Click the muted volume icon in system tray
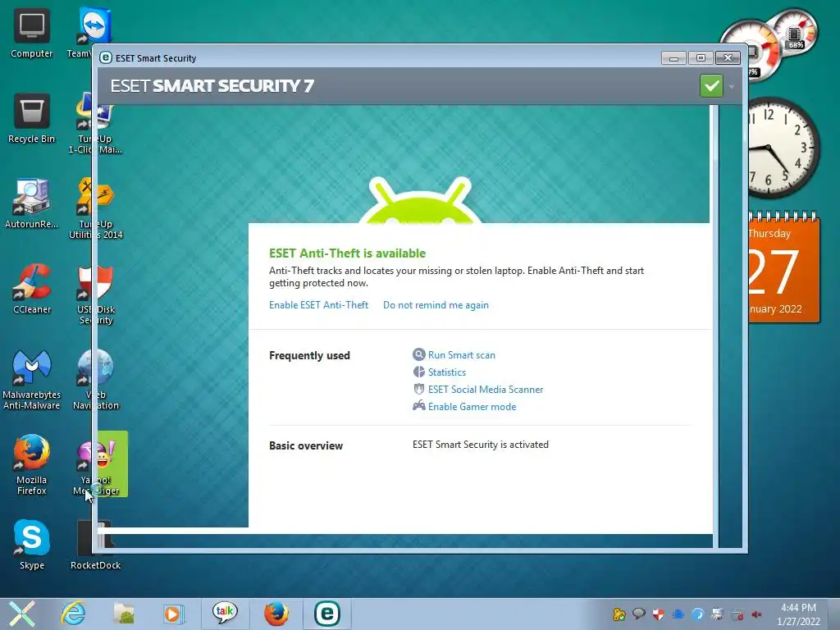 click(756, 614)
